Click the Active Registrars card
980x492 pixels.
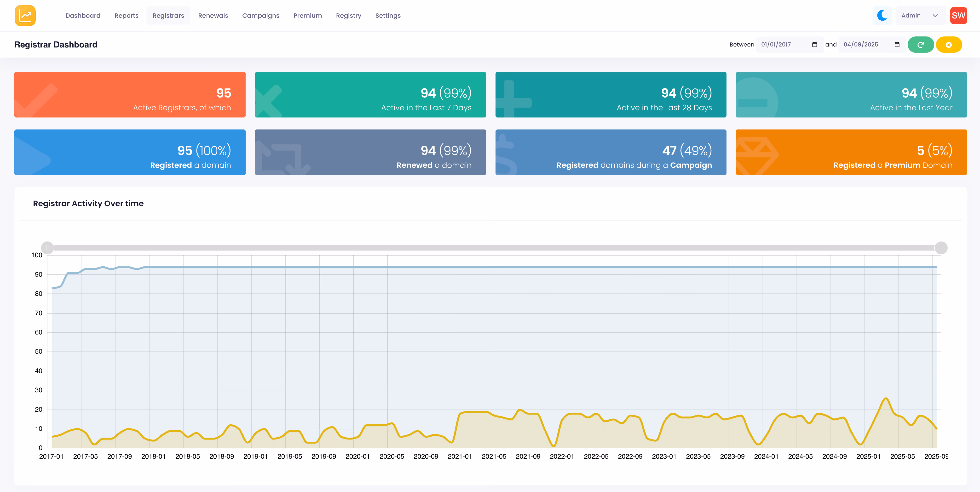(130, 94)
